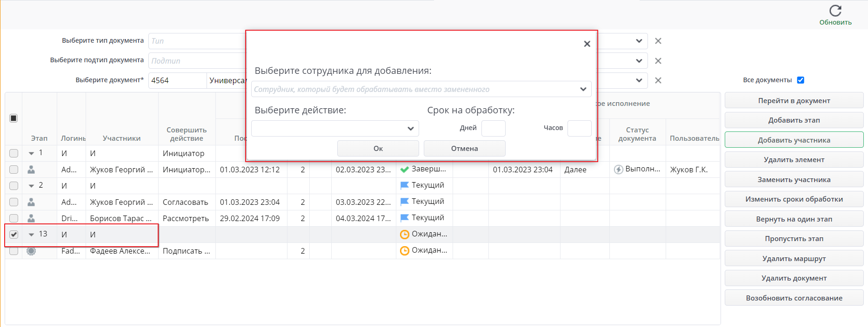868x327 pixels.
Task: Click the Обновить refresh icon
Action: 835,11
